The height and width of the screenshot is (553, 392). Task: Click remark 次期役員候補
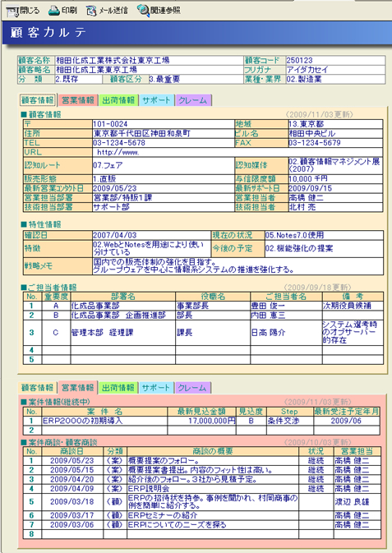pos(347,306)
